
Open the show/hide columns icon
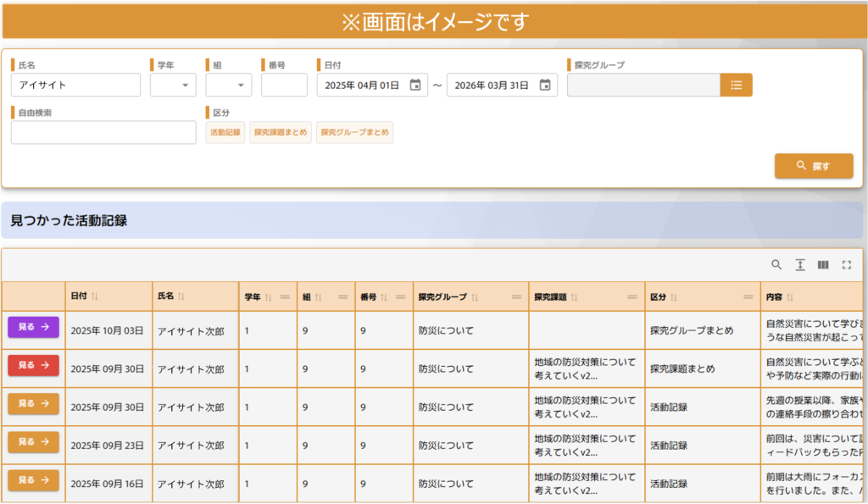(822, 265)
